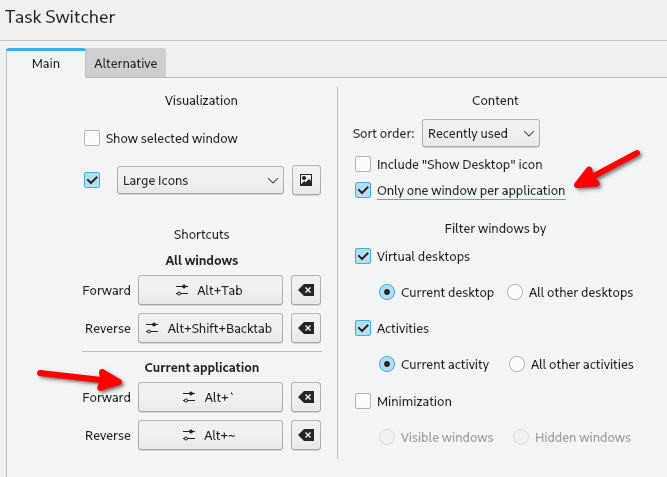Expand the Large Icons dropdown
Viewport: 667px width, 477px height.
pos(200,181)
